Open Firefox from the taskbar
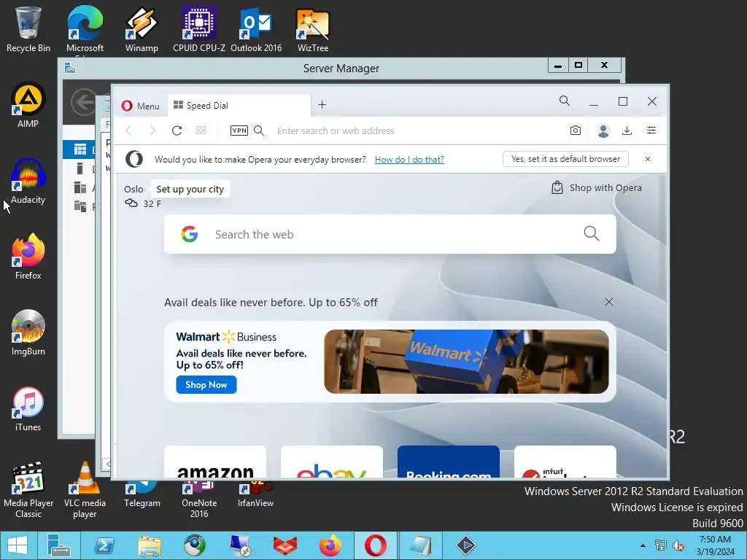The height and width of the screenshot is (560, 747). click(x=330, y=545)
